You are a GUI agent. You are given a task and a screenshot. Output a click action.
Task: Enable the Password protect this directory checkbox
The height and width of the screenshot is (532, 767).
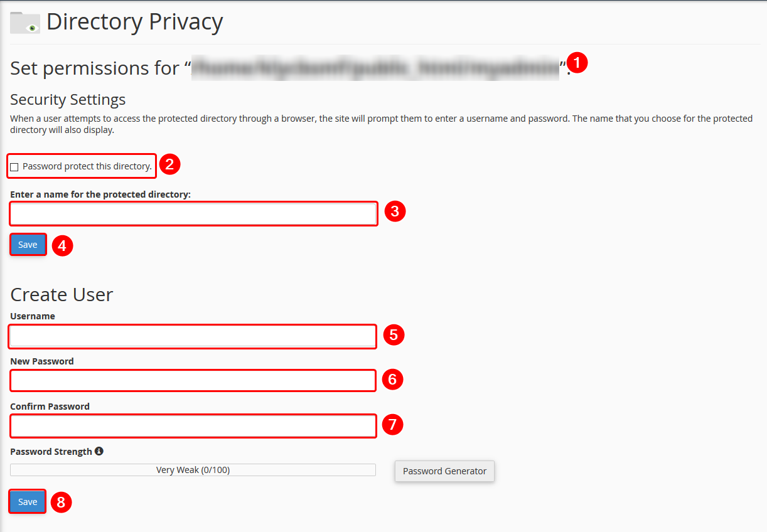[x=14, y=167]
